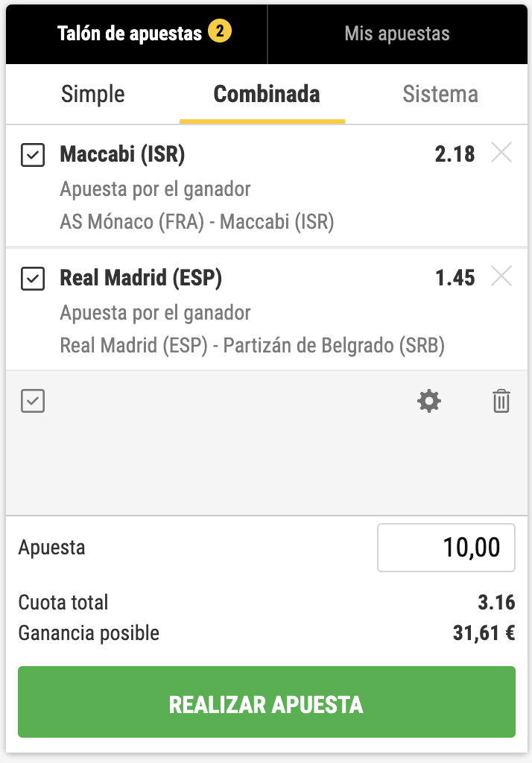Uncheck the Maccabi (ISR) bet checkbox
This screenshot has width=532, height=763.
(33, 155)
